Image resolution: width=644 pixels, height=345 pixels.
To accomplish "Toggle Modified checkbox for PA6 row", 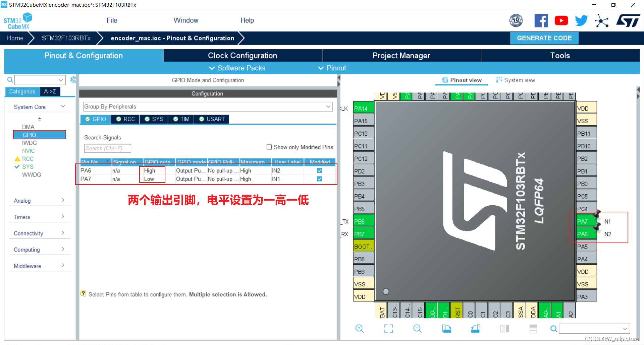I will 319,170.
